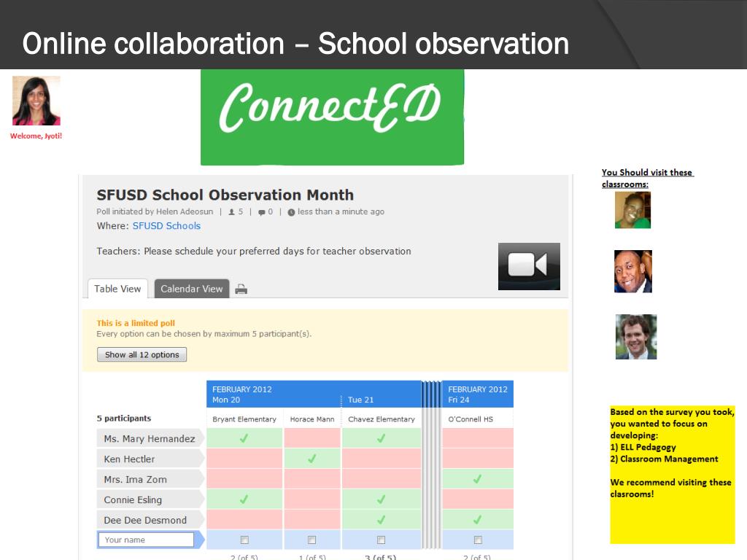The height and width of the screenshot is (560, 747).
Task: Click the 'SFUSD School Observation Month' title
Action: pos(225,195)
